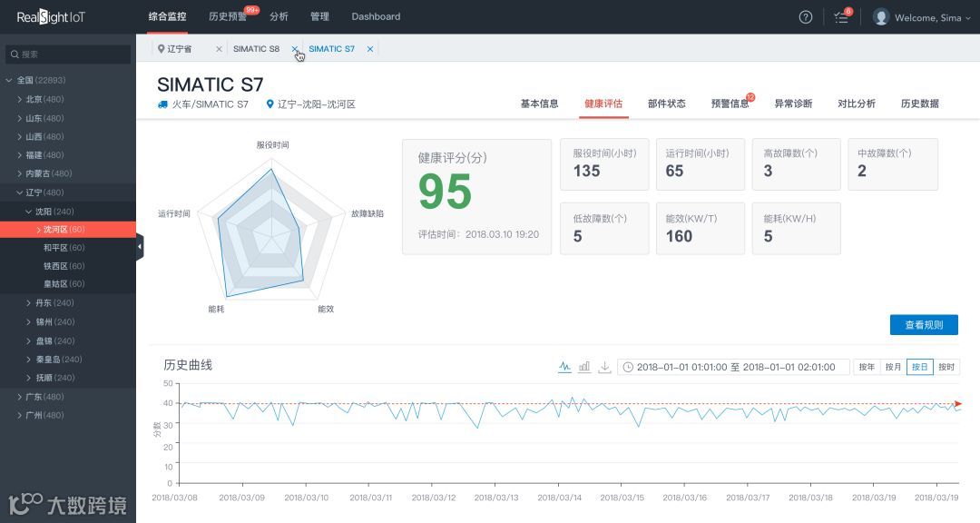The width and height of the screenshot is (980, 523).
Task: Download the history curve data
Action: pyautogui.click(x=604, y=367)
